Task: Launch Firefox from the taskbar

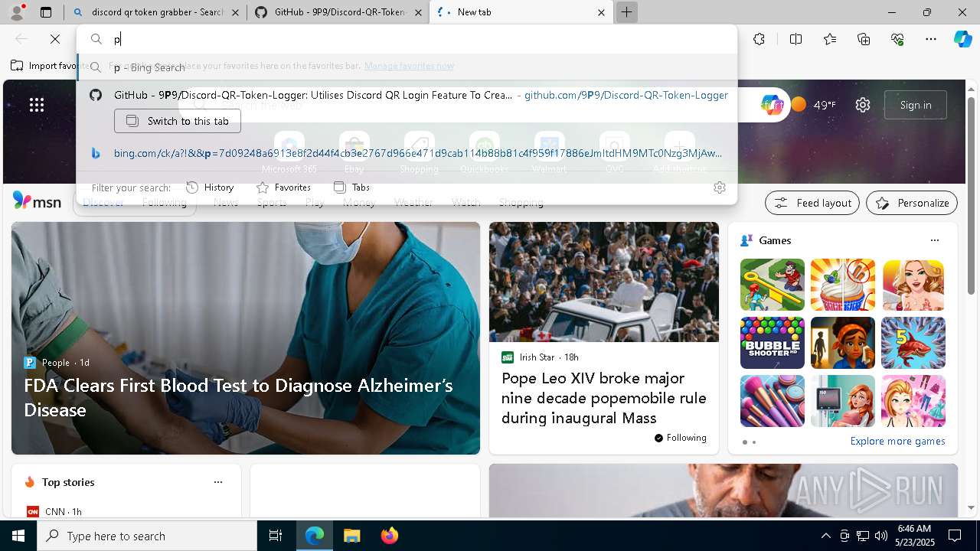Action: coord(390,536)
